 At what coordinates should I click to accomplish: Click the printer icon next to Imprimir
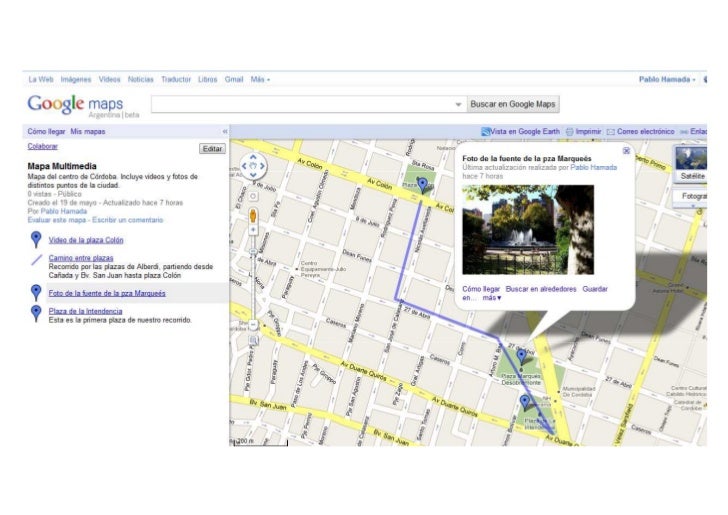click(569, 132)
